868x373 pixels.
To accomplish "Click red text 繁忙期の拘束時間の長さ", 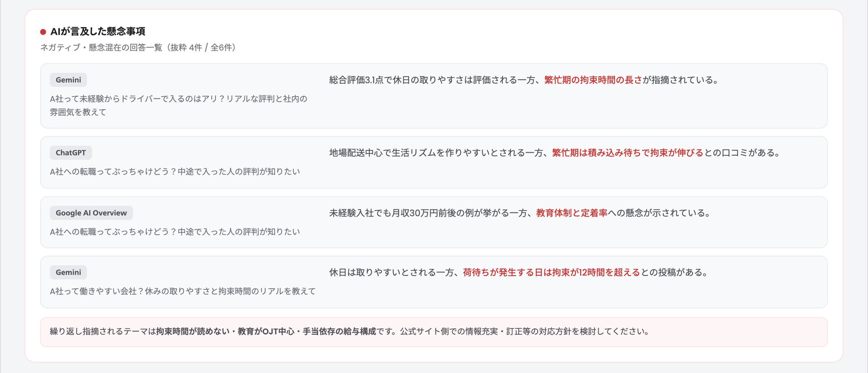I will click(593, 80).
